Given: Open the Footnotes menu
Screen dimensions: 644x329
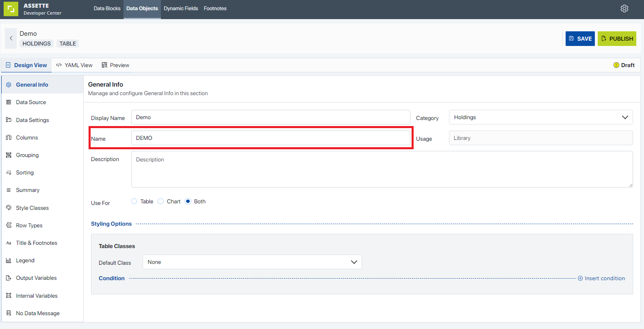Looking at the screenshot, I should coord(215,9).
